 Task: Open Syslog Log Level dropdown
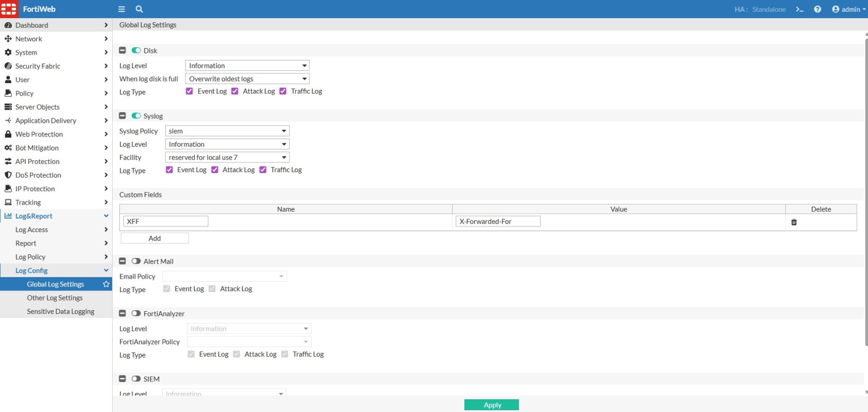click(227, 144)
